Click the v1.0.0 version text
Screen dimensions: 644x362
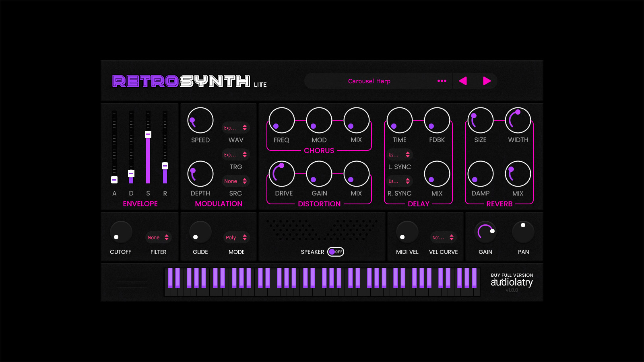click(x=512, y=290)
